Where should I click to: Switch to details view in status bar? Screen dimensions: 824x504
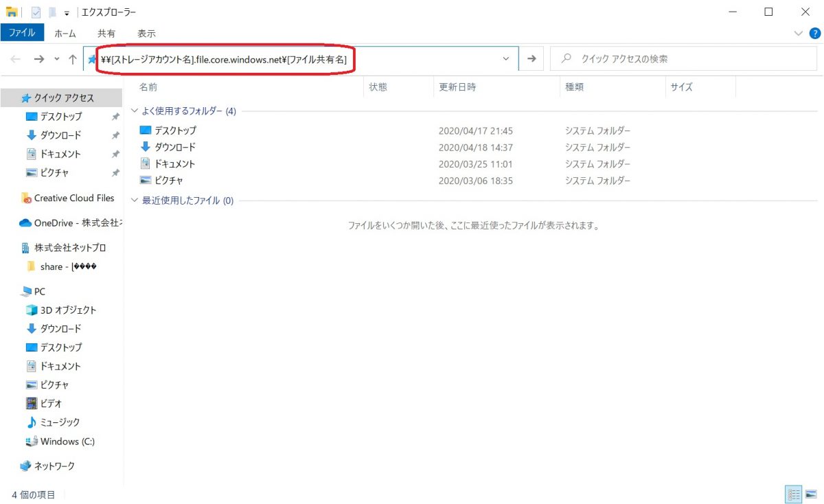794,494
